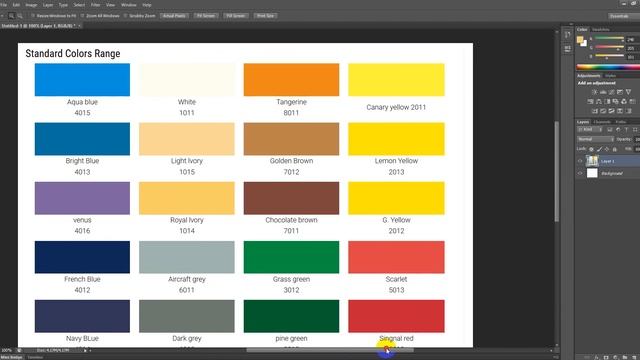Image resolution: width=640 pixels, height=360 pixels.
Task: Add an Invert adjustment
Action: (x=595, y=111)
